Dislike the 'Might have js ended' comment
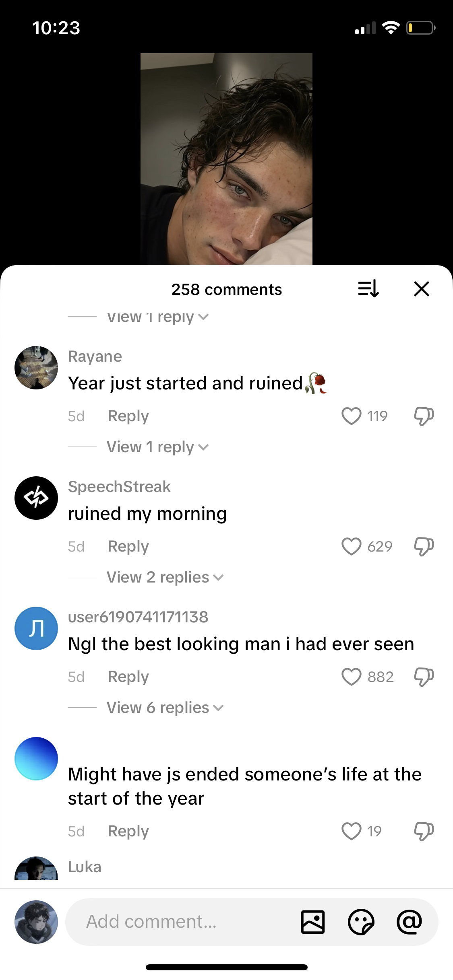The height and width of the screenshot is (980, 453). coord(424,831)
